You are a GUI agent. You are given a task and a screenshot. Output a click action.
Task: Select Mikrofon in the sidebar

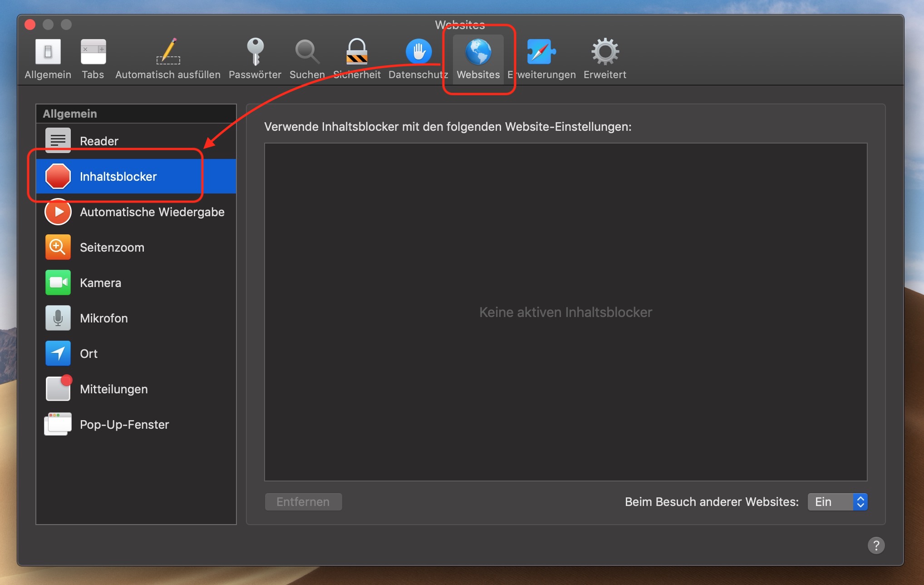pyautogui.click(x=136, y=318)
